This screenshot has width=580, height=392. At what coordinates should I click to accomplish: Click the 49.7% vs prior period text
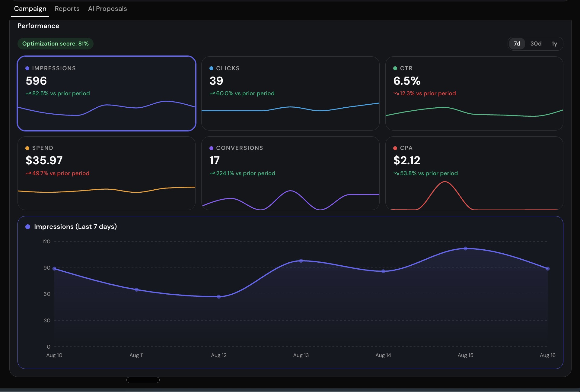61,173
